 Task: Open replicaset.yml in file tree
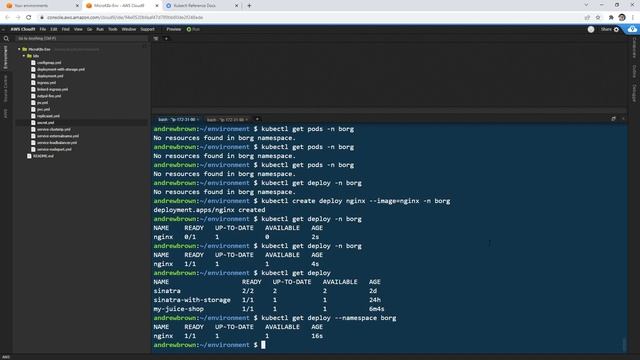coord(48,116)
